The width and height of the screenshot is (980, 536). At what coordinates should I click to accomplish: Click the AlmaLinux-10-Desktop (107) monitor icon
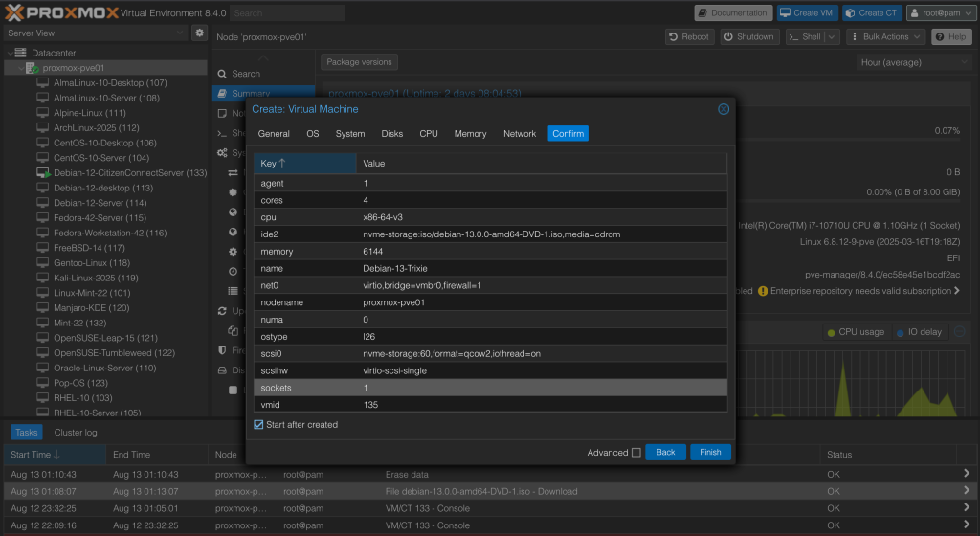click(42, 83)
